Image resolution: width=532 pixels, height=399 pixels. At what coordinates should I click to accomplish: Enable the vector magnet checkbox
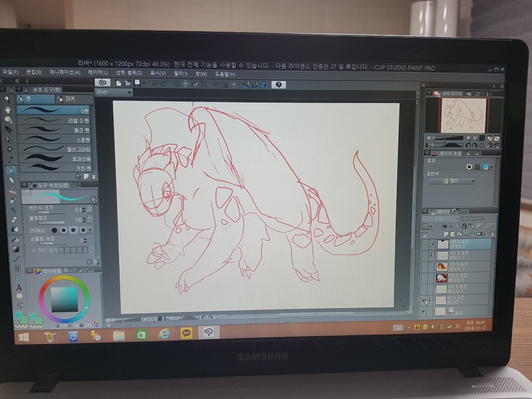34,250
